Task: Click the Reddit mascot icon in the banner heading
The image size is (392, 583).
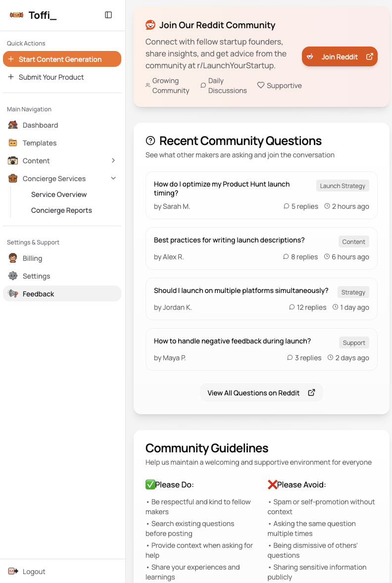Action: (150, 25)
